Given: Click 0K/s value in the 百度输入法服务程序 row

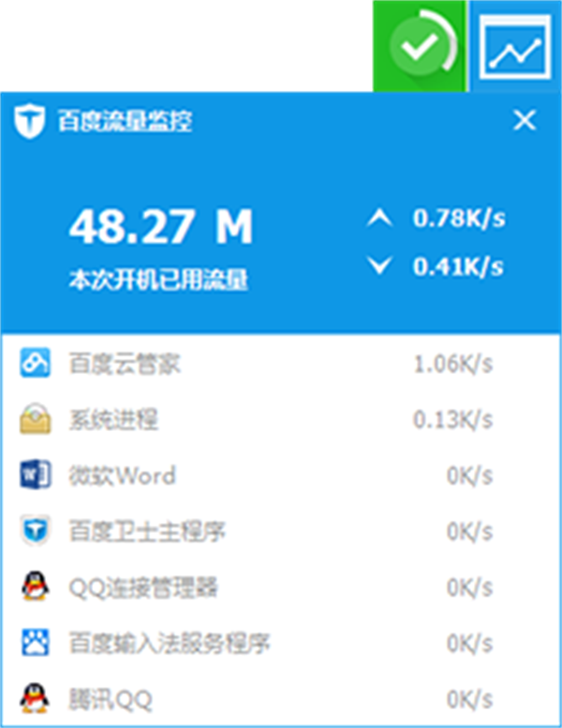Looking at the screenshot, I should tap(469, 644).
